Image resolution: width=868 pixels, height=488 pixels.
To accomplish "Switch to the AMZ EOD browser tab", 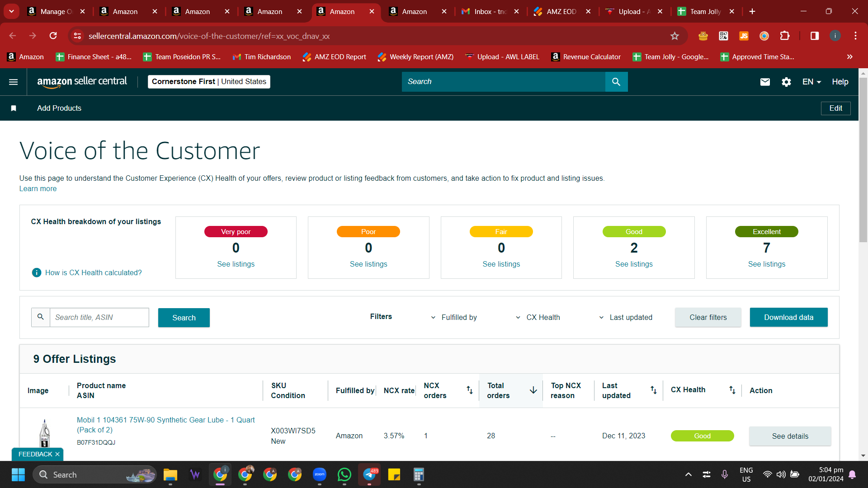I will [x=562, y=11].
